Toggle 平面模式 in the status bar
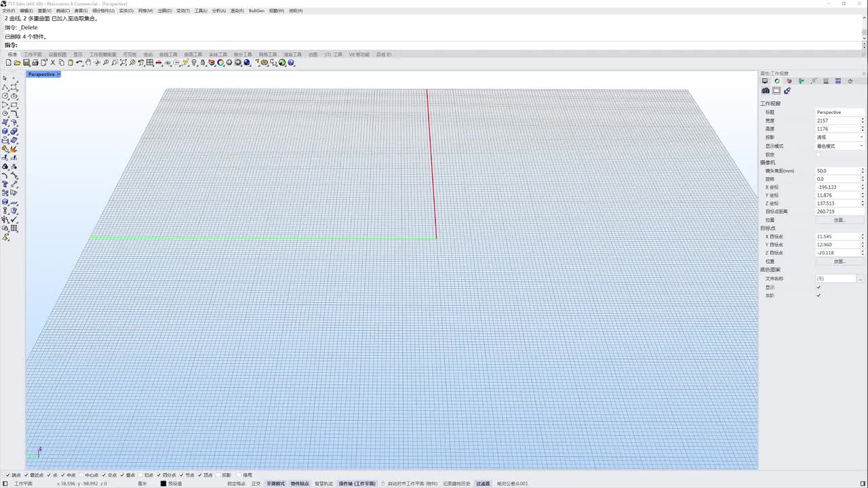Screen dimensions: 868x488 click(x=275, y=484)
